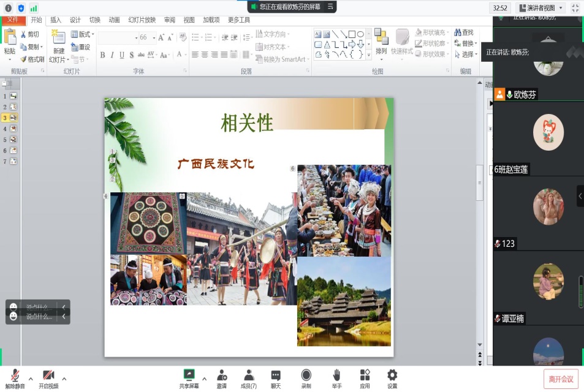Open the 聊天 chat panel

[x=276, y=378]
